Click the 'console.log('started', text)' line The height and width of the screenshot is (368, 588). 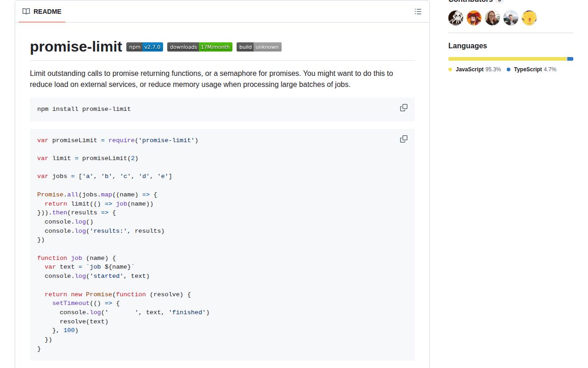click(x=97, y=276)
